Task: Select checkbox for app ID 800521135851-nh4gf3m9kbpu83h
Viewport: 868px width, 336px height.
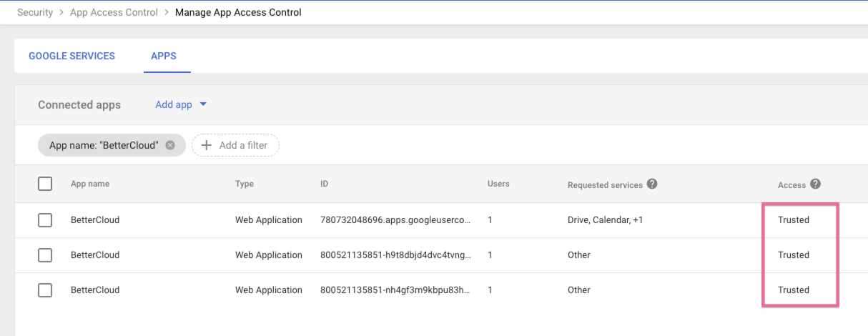Action: 45,290
